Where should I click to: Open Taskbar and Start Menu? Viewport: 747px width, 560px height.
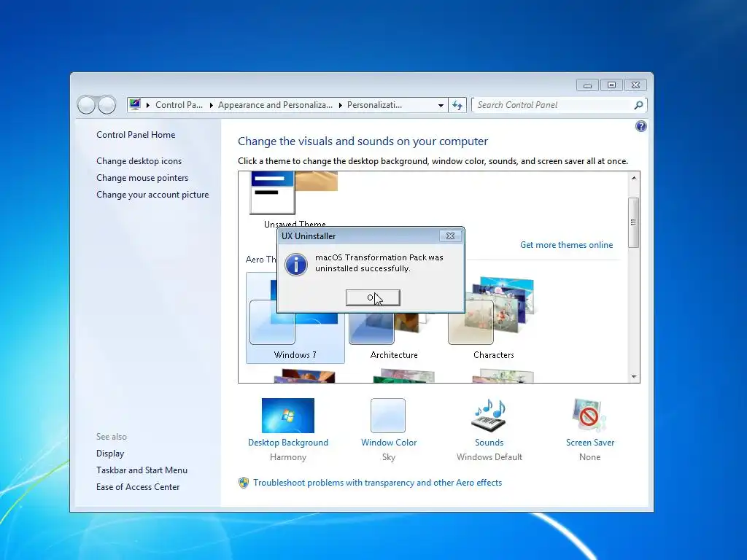[142, 470]
